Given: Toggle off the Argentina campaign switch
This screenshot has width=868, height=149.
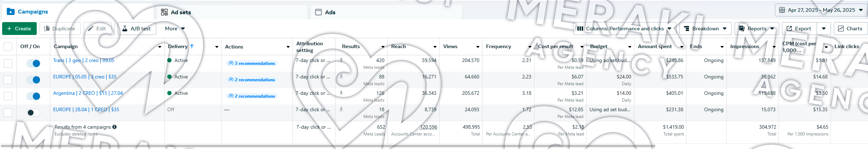Looking at the screenshot, I should [34, 96].
